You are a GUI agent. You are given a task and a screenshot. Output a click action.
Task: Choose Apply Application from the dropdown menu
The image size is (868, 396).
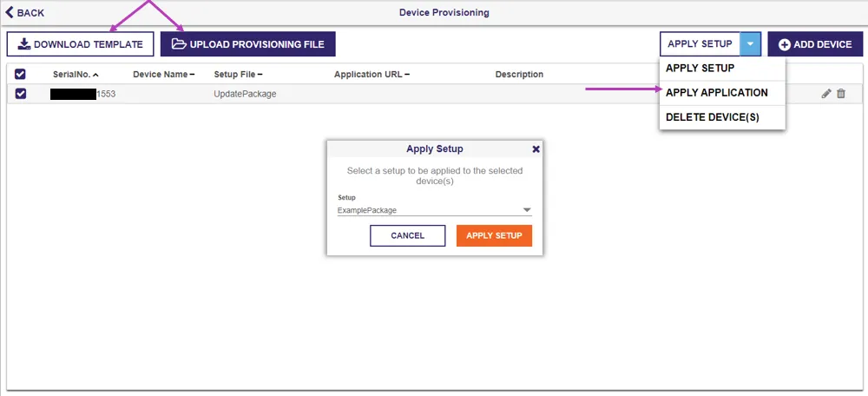click(722, 93)
